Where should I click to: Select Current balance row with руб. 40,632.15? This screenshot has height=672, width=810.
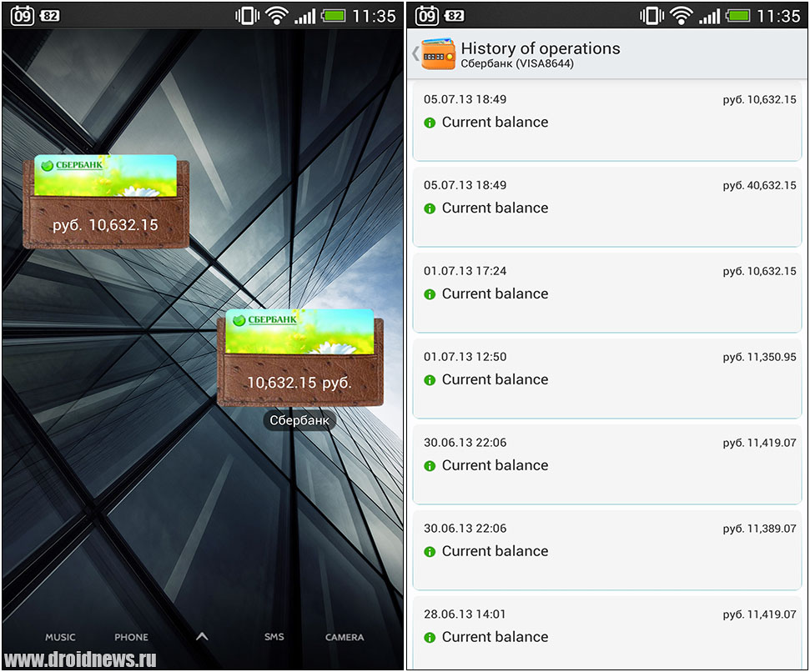607,208
